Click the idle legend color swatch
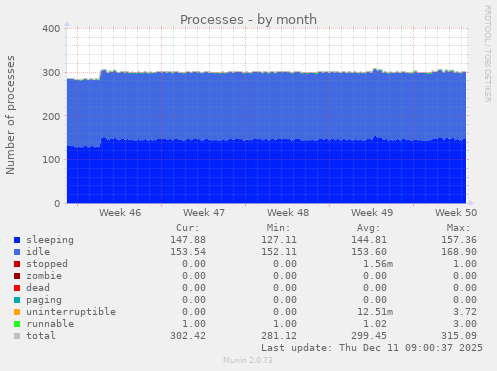The height and width of the screenshot is (371, 497). pos(17,252)
